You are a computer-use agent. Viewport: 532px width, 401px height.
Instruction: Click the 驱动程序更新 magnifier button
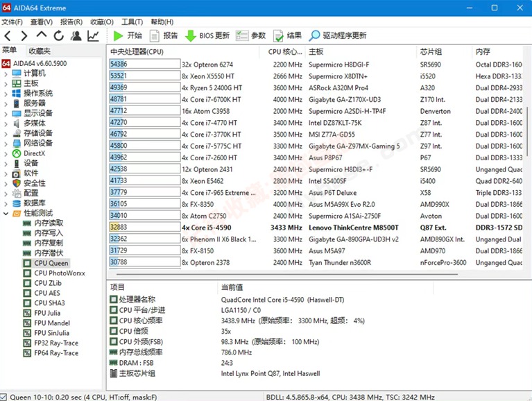pyautogui.click(x=338, y=35)
